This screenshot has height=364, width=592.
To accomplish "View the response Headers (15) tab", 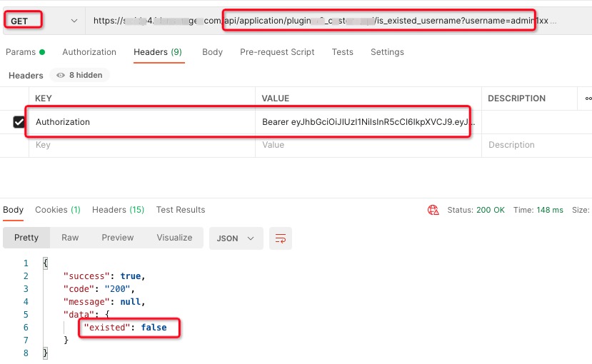I will pyautogui.click(x=118, y=210).
